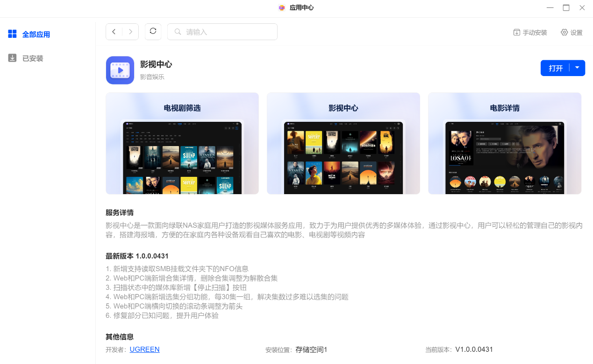Open 设置 via the gear icon

click(x=564, y=32)
